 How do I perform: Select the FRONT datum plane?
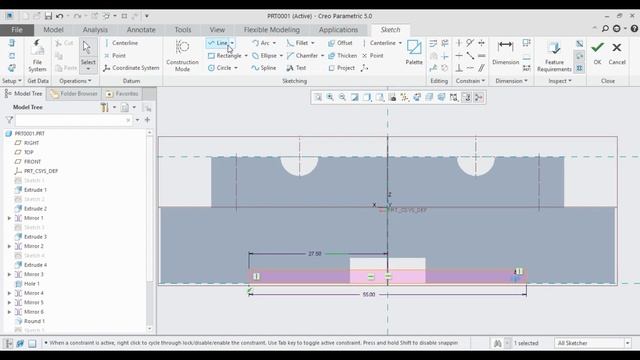pyautogui.click(x=28, y=162)
